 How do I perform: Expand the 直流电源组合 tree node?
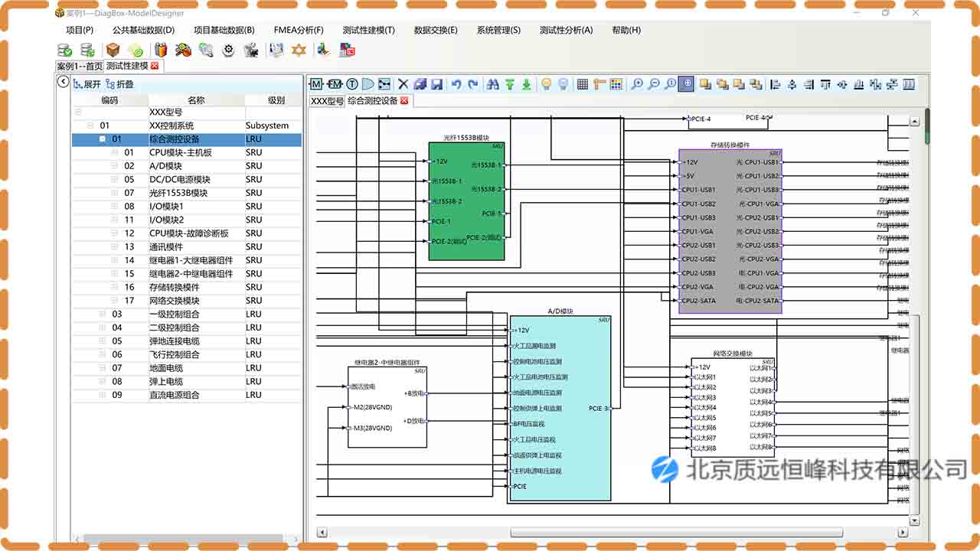coord(103,395)
